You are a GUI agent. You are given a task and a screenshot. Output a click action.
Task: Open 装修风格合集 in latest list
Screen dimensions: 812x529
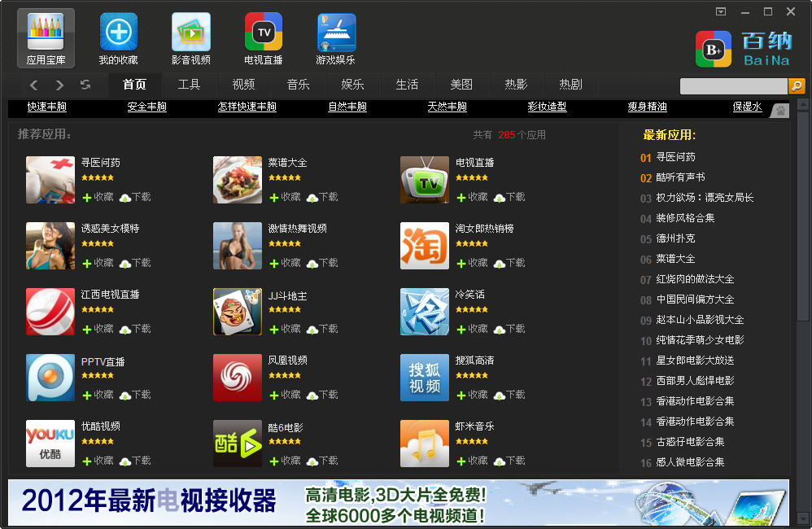(x=685, y=218)
